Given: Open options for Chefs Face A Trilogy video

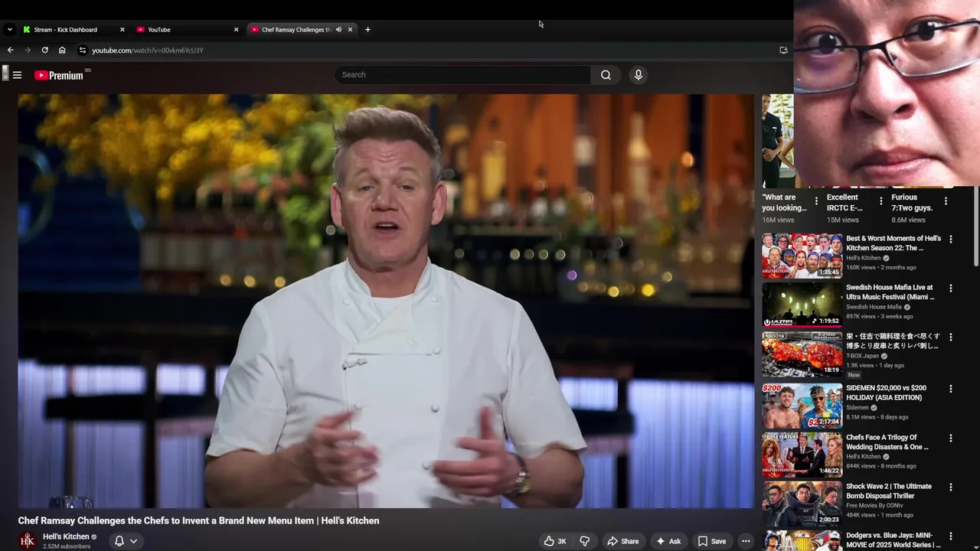Looking at the screenshot, I should (951, 439).
